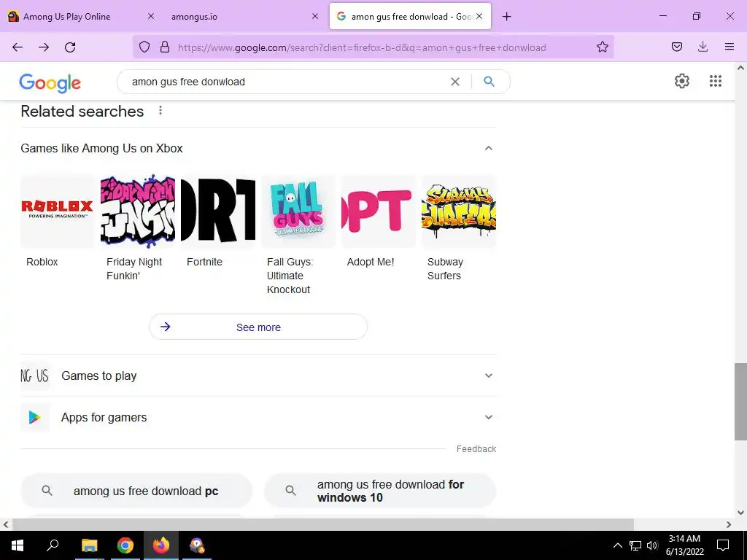Click the scroll-up arrow of vertical scrollbar

(740, 68)
